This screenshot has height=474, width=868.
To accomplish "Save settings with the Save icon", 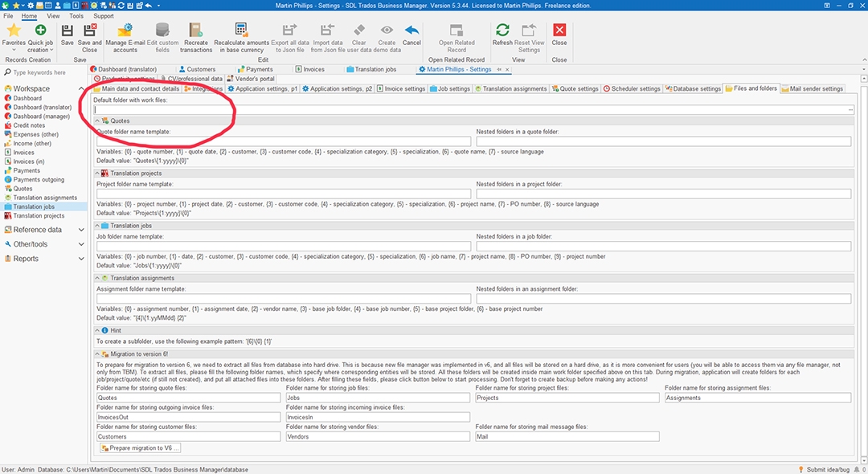I will [x=67, y=30].
